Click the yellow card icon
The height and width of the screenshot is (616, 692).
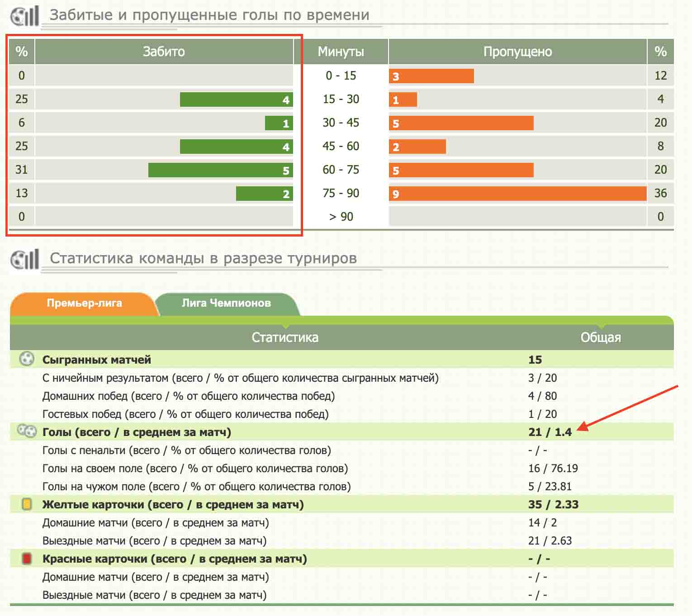27,504
